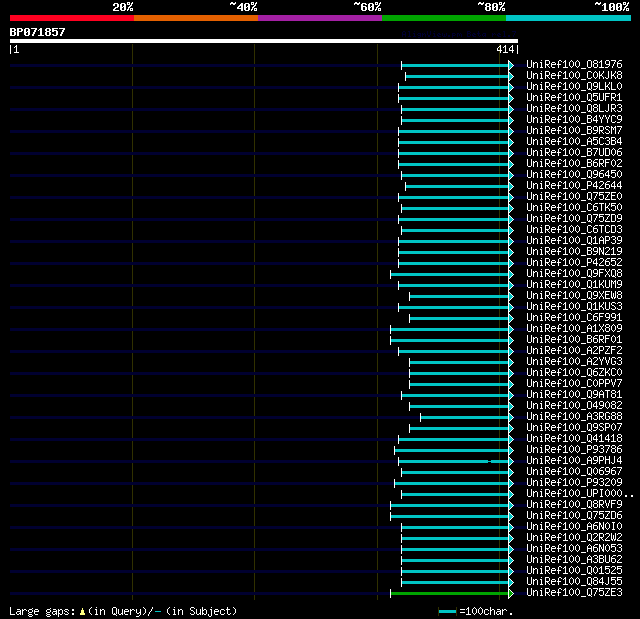
Task: Click the orange ~40% identity color bar
Action: point(196,18)
